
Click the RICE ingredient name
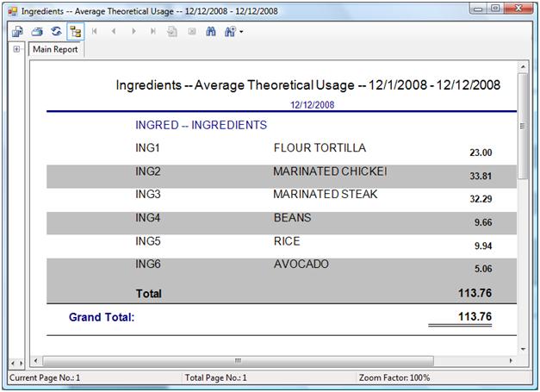pyautogui.click(x=287, y=241)
